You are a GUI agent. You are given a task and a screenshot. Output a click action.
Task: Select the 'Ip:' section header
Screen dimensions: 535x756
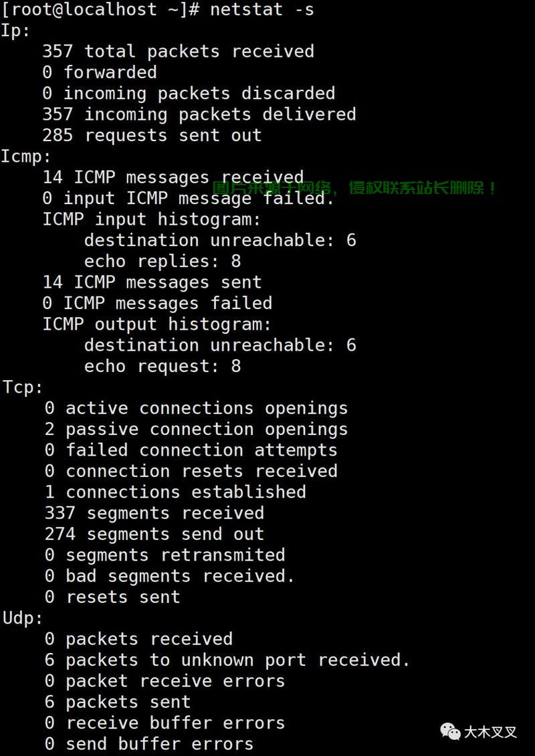16,30
